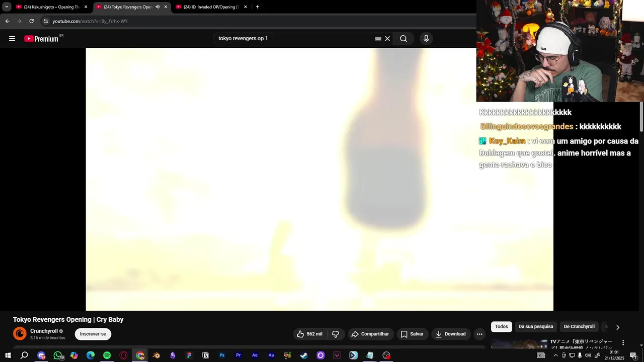644x362 pixels.
Task: Start voice search with the microphone
Action: tap(426, 39)
